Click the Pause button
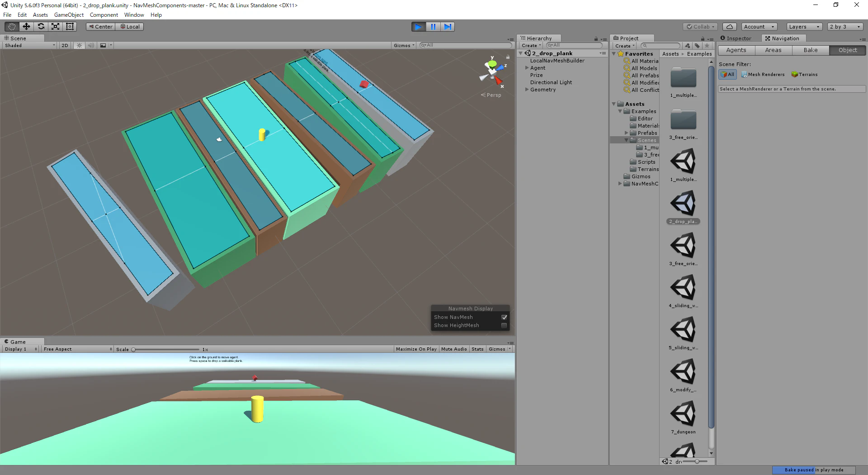Image resolution: width=868 pixels, height=475 pixels. [433, 27]
